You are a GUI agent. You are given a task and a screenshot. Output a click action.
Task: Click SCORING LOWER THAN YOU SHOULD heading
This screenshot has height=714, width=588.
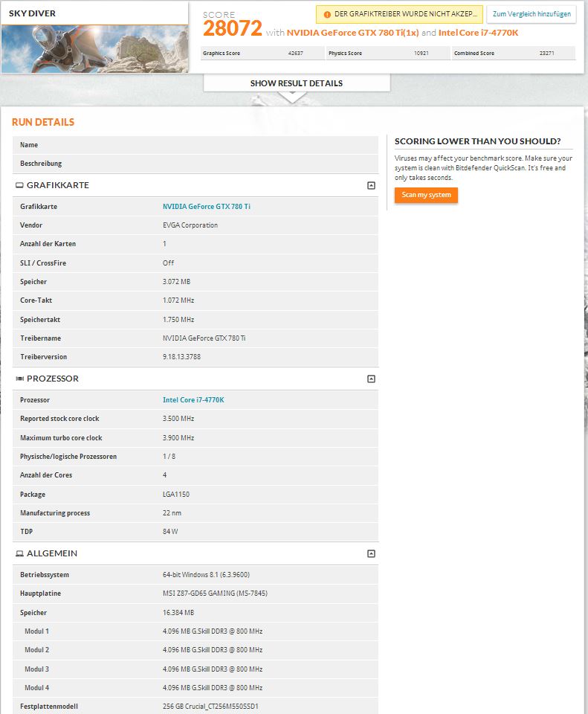(477, 141)
